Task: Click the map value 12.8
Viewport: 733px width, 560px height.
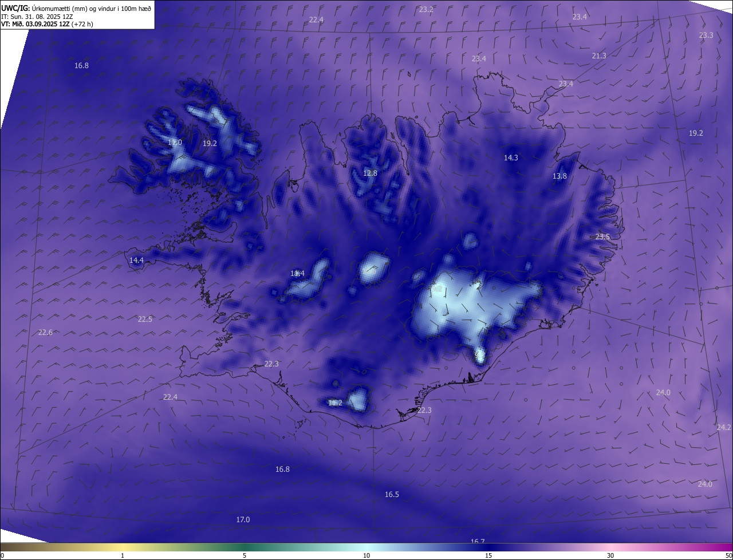Action: pos(371,173)
